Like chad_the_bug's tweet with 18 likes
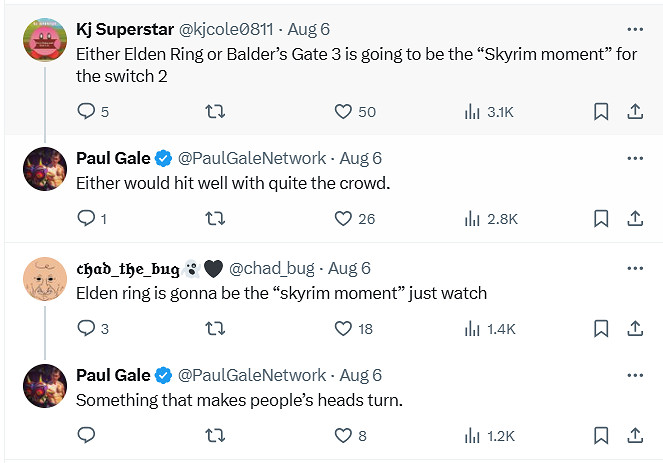663x463 pixels. tap(344, 328)
